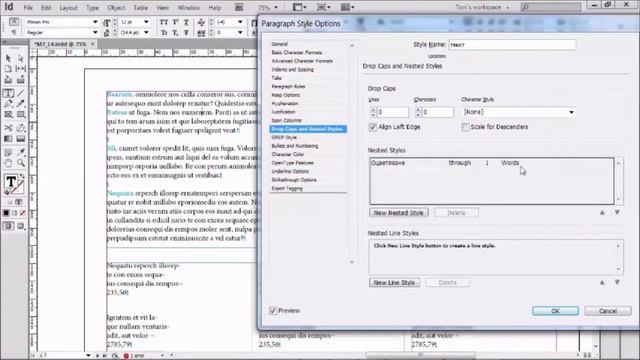Click the Style Name input field

click(x=512, y=45)
